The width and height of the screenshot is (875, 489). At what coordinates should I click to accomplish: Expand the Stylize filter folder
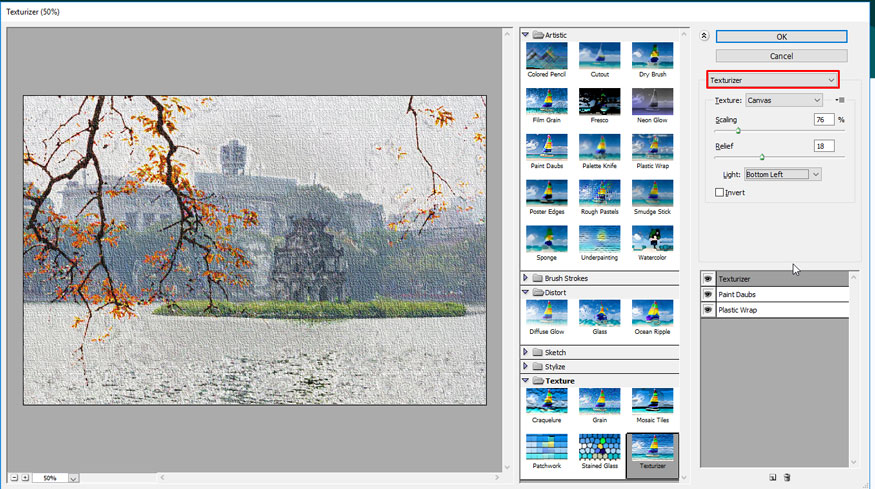click(525, 366)
